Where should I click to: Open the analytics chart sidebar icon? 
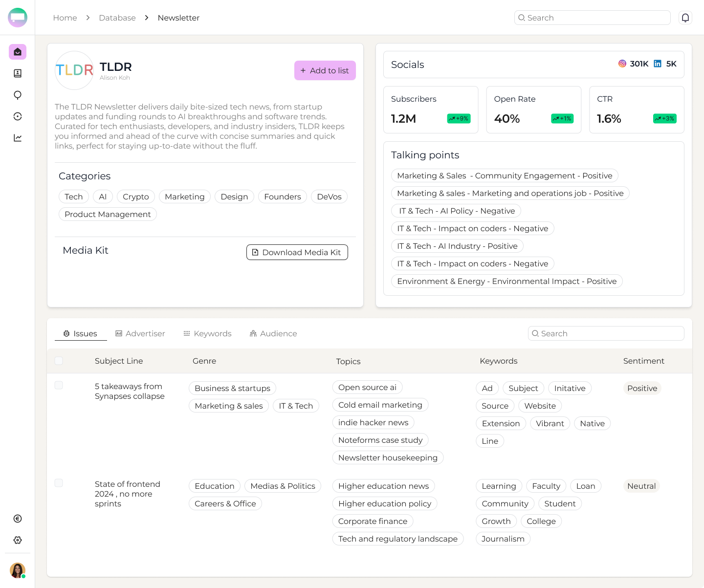click(x=18, y=138)
